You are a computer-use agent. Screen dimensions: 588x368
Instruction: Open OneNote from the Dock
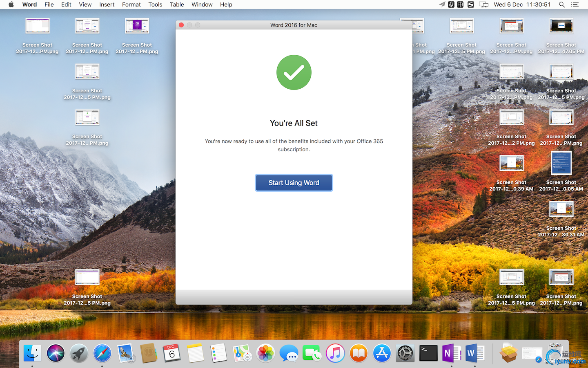[452, 353]
